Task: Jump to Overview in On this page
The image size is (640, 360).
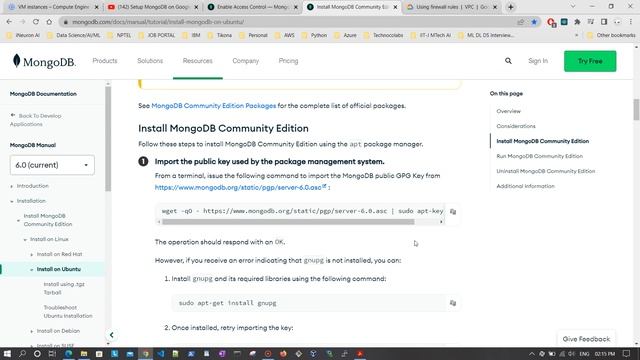Action: pos(509,111)
